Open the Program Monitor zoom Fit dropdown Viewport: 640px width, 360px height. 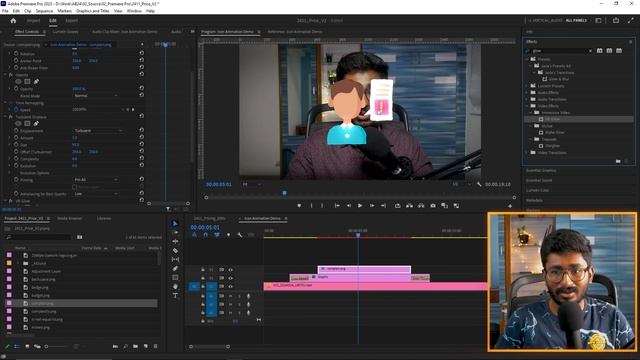251,184
